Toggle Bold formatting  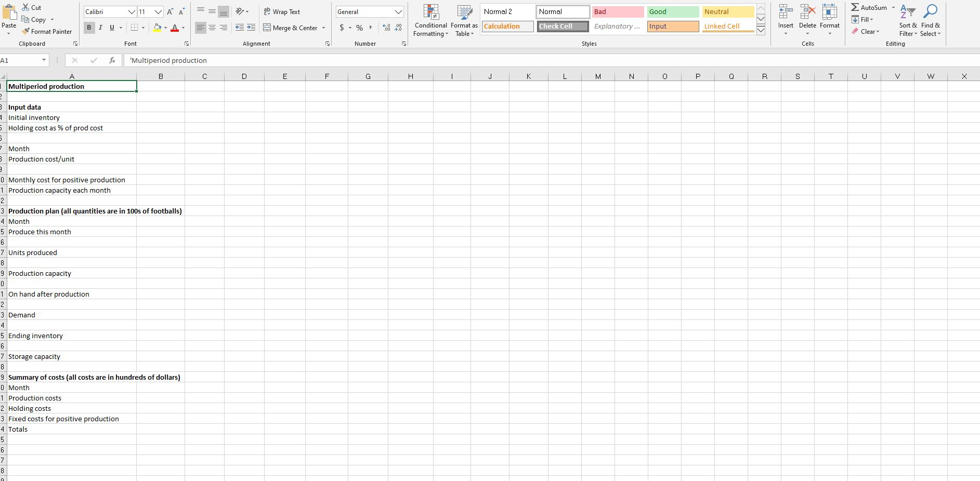pos(89,28)
